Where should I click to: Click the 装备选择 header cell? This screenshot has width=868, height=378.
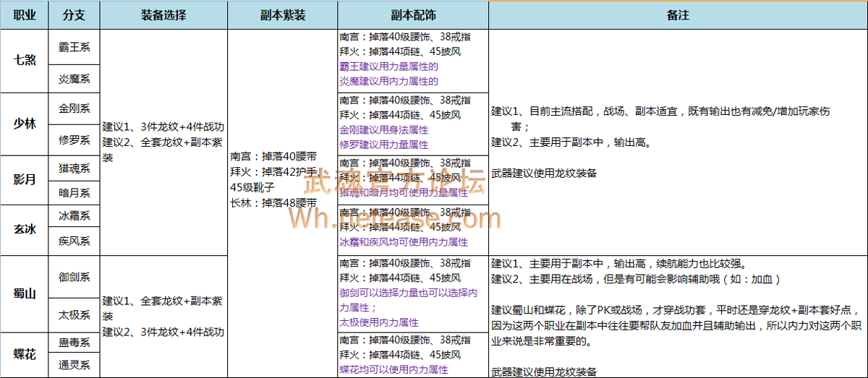pos(163,15)
